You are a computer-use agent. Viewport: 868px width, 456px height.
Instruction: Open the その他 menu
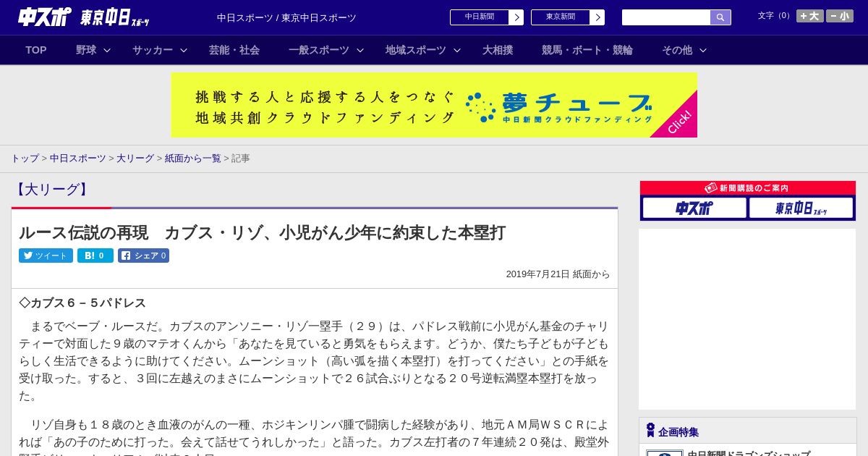pyautogui.click(x=677, y=50)
